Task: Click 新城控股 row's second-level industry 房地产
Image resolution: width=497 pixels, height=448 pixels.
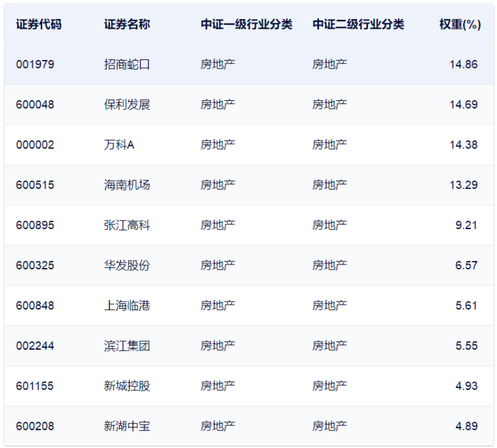Action: pyautogui.click(x=330, y=386)
